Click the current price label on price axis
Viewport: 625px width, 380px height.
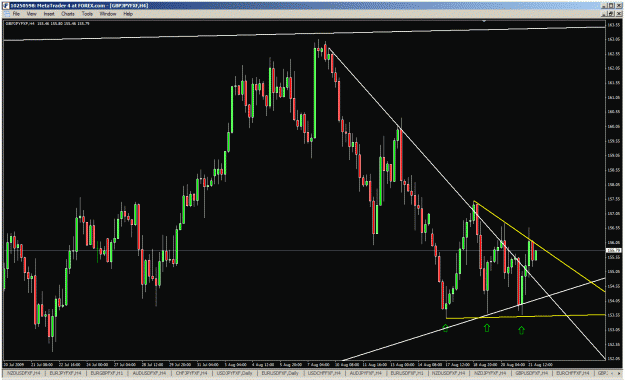613,250
